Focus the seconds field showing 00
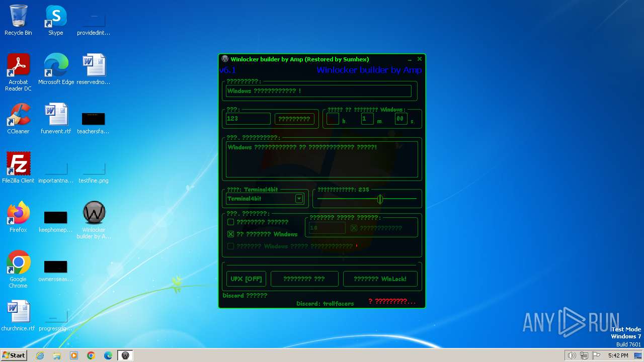 [x=400, y=119]
